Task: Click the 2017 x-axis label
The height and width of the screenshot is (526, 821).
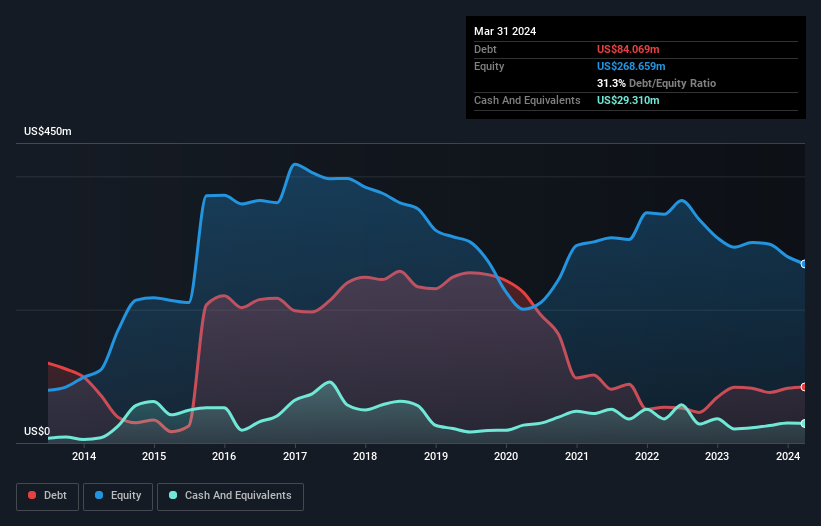Action: pyautogui.click(x=295, y=457)
